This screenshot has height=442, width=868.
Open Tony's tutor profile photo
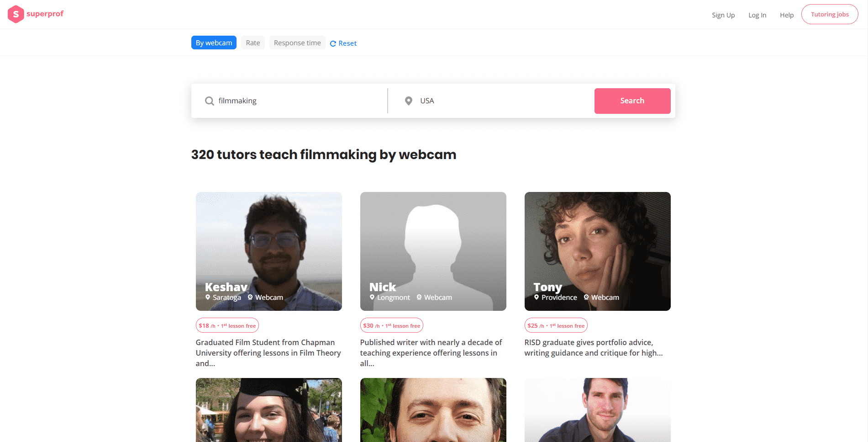click(598, 251)
